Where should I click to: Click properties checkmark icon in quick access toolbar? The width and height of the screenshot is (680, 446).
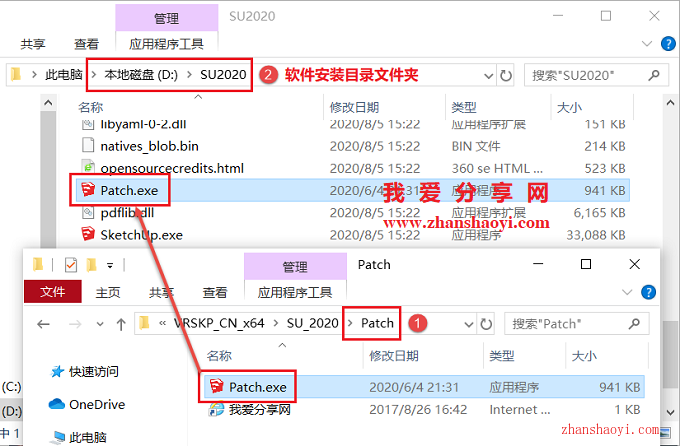point(71,265)
